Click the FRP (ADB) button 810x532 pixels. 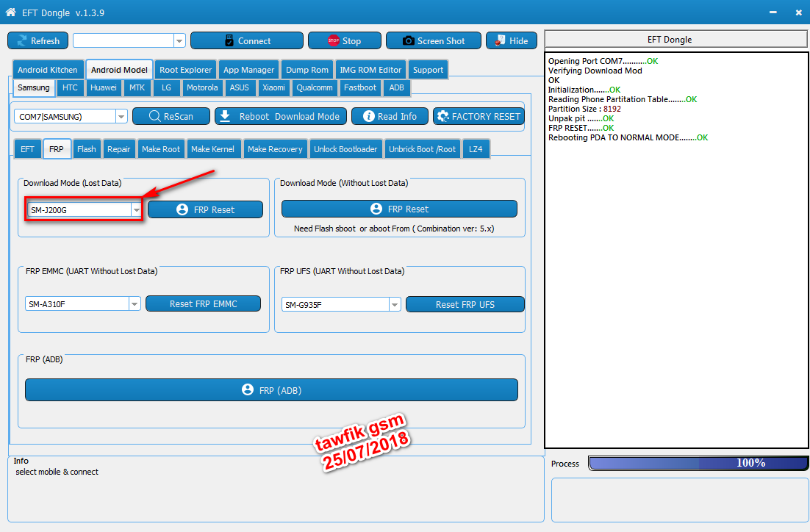(x=271, y=390)
